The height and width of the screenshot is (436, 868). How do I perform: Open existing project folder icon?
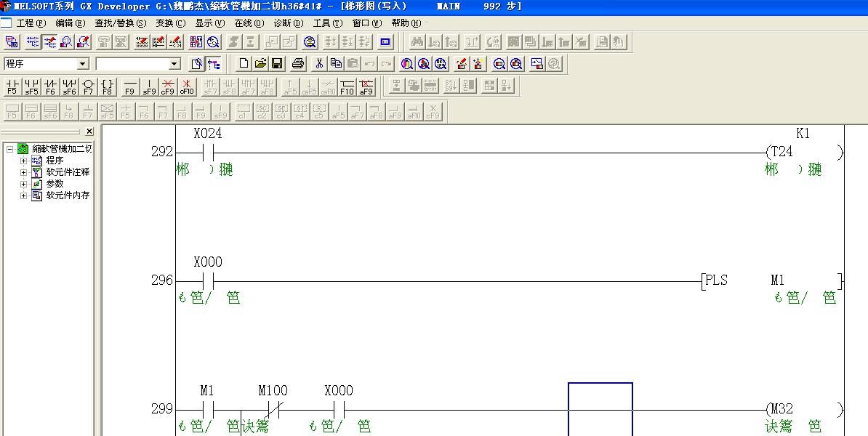click(261, 64)
